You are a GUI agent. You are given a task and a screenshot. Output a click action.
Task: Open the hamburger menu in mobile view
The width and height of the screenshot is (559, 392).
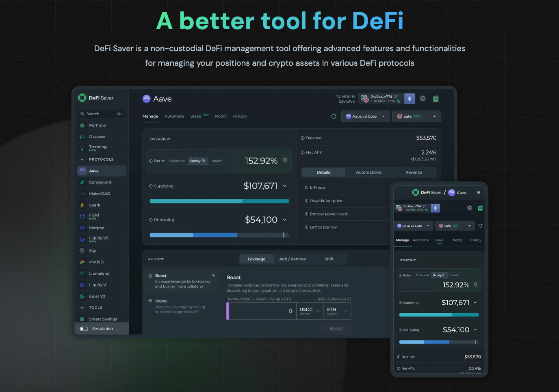click(x=479, y=193)
